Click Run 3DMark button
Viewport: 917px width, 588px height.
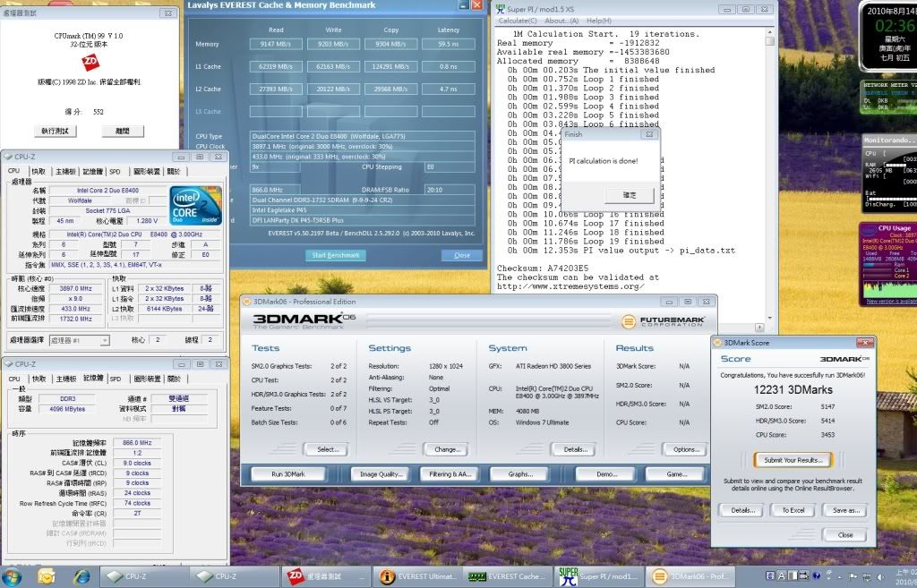click(288, 474)
